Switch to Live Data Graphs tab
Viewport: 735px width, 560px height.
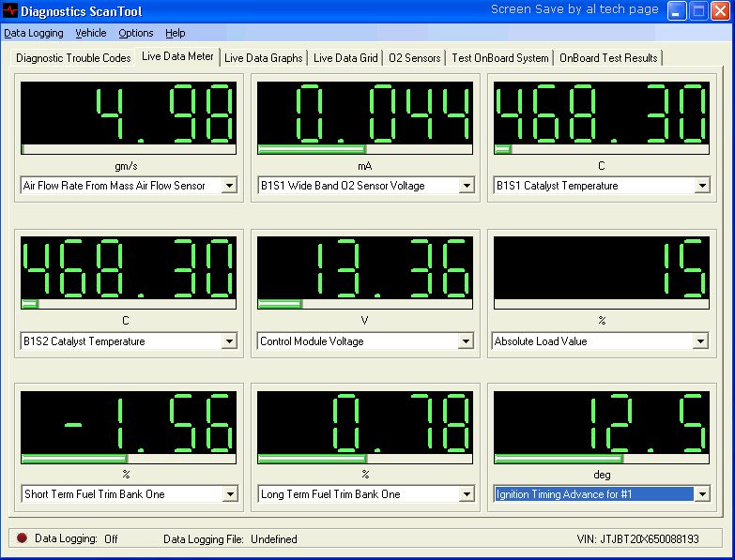point(264,58)
